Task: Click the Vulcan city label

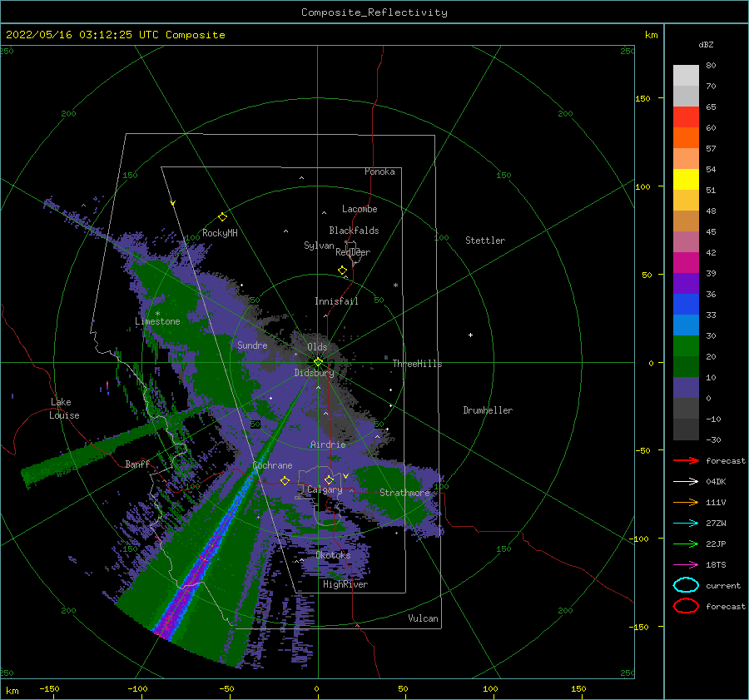Action: coord(423,618)
